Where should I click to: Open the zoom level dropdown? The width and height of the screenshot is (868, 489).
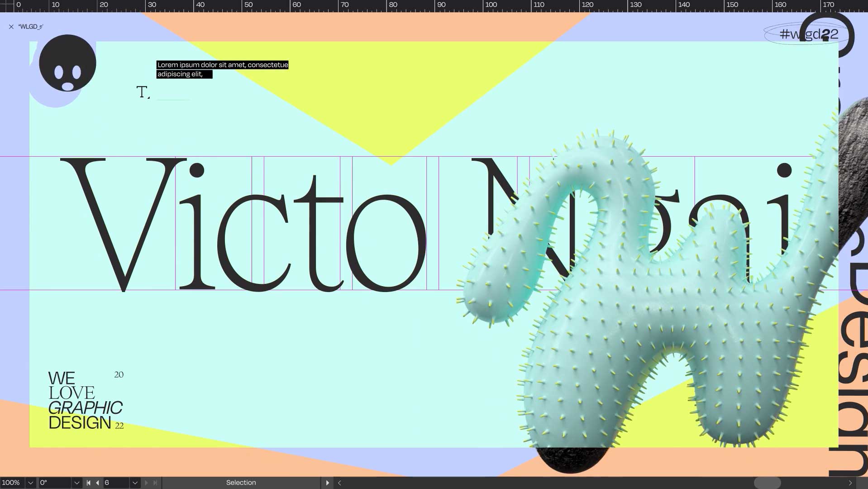pyautogui.click(x=31, y=483)
